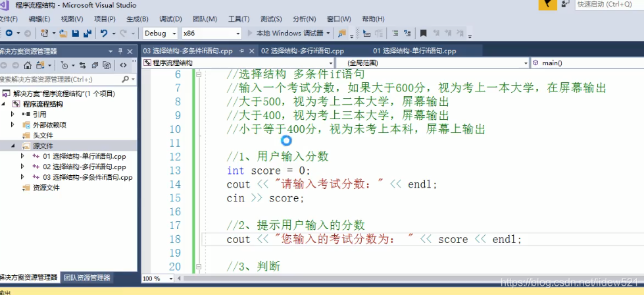Switch to the 02 选择结构-多行if语句.cpp tab
The width and height of the screenshot is (644, 295).
tap(303, 51)
